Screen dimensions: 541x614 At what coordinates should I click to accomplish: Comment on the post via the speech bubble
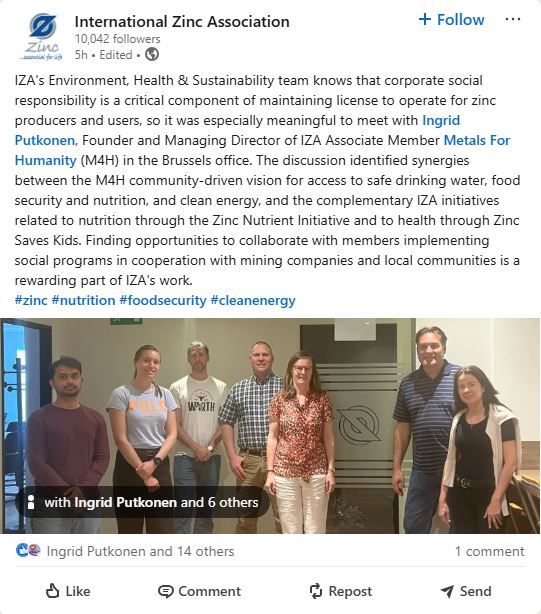[x=199, y=591]
